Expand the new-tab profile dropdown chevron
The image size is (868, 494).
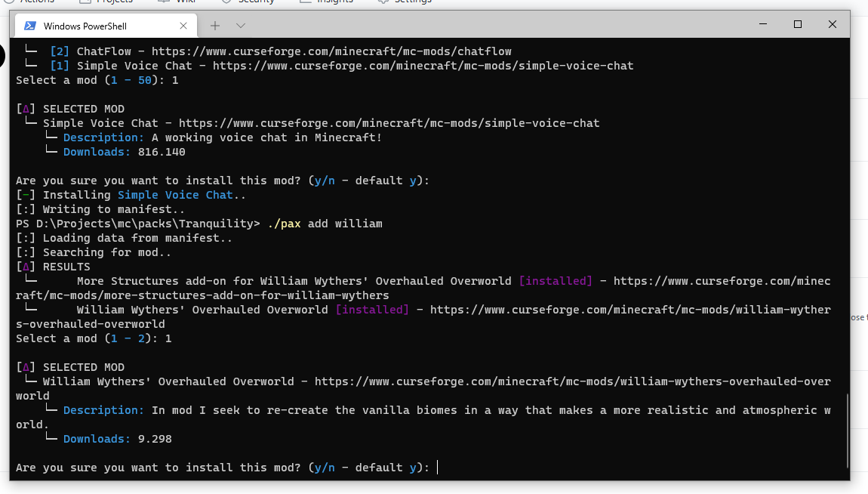(x=240, y=26)
